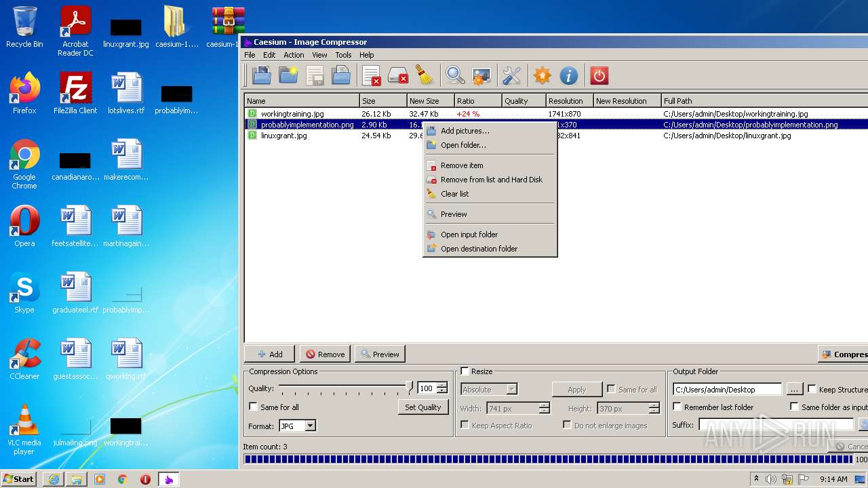This screenshot has height=488, width=868.
Task: Enable Remember last folder checkbox
Action: [677, 407]
